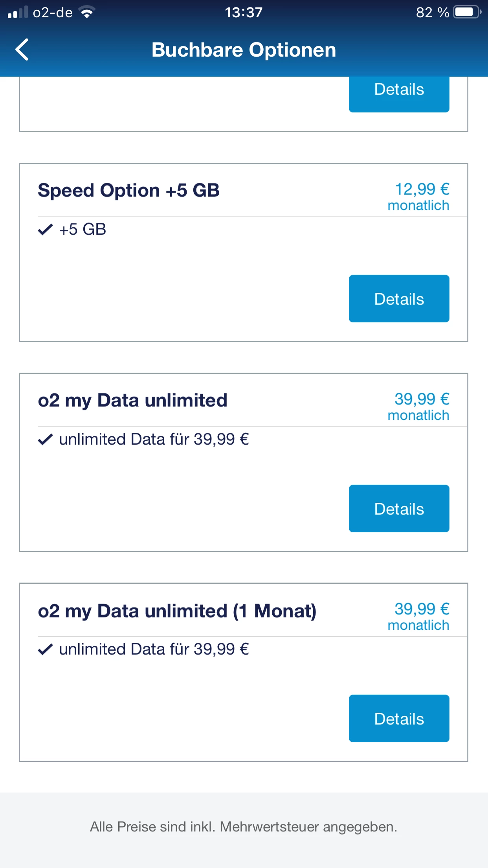488x868 pixels.
Task: Tap the 13:37 clock in status bar
Action: tap(244, 13)
